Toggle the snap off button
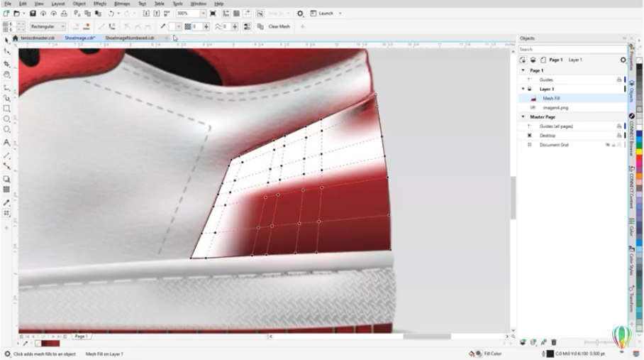Viewport: 644px width, 360px height. coord(260,13)
